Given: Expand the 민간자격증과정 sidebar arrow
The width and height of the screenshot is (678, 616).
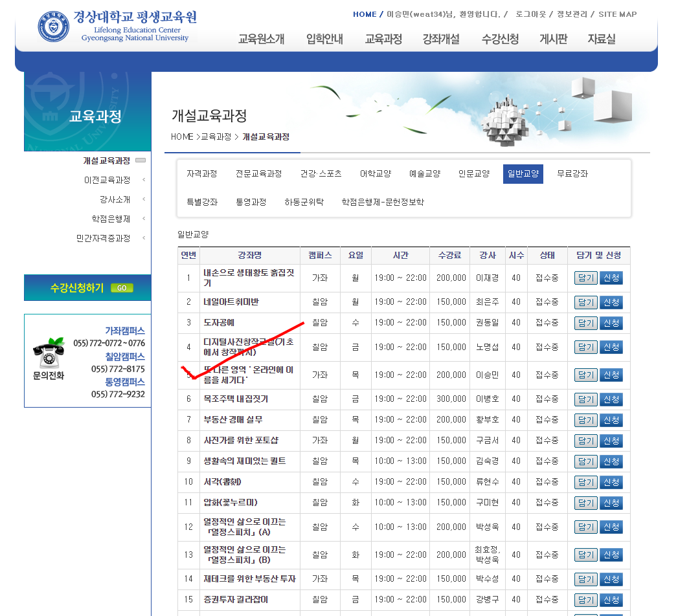Looking at the screenshot, I should tap(144, 238).
